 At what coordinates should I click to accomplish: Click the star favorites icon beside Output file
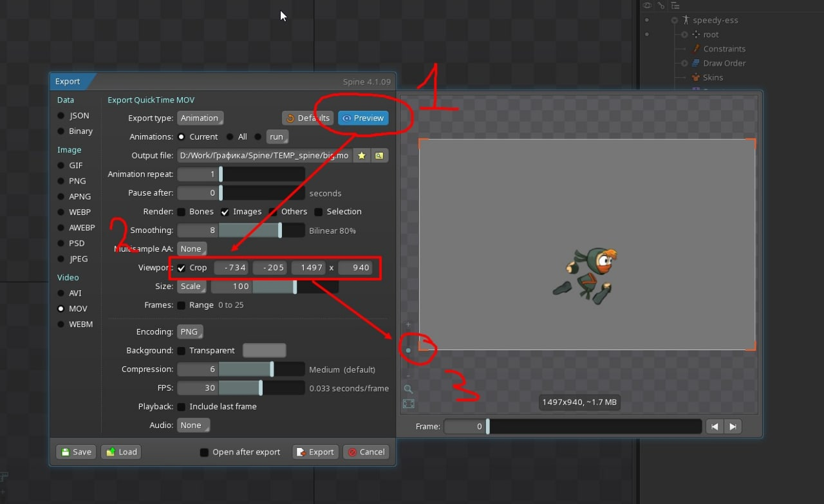pyautogui.click(x=362, y=156)
